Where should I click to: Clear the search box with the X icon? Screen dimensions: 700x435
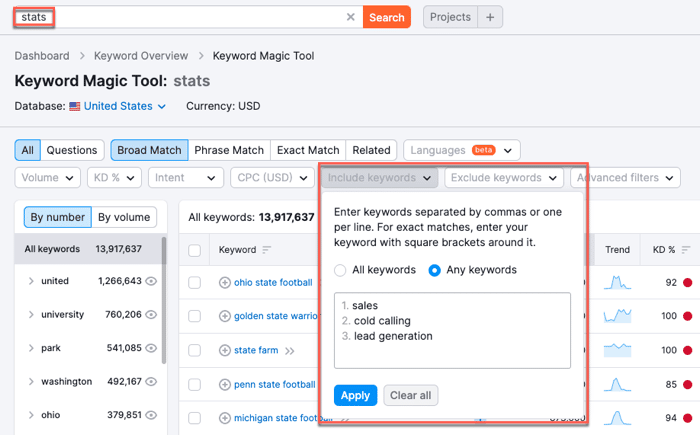pyautogui.click(x=351, y=17)
